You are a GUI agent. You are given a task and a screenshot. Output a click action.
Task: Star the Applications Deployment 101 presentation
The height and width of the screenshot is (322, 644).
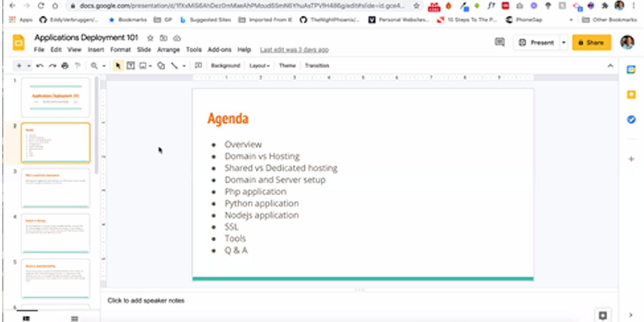pos(150,38)
